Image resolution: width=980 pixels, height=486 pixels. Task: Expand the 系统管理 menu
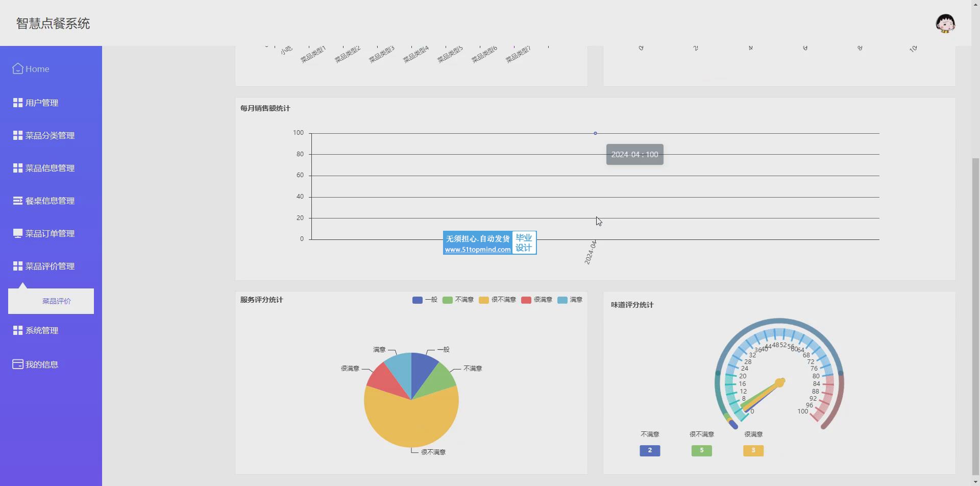[x=51, y=330]
